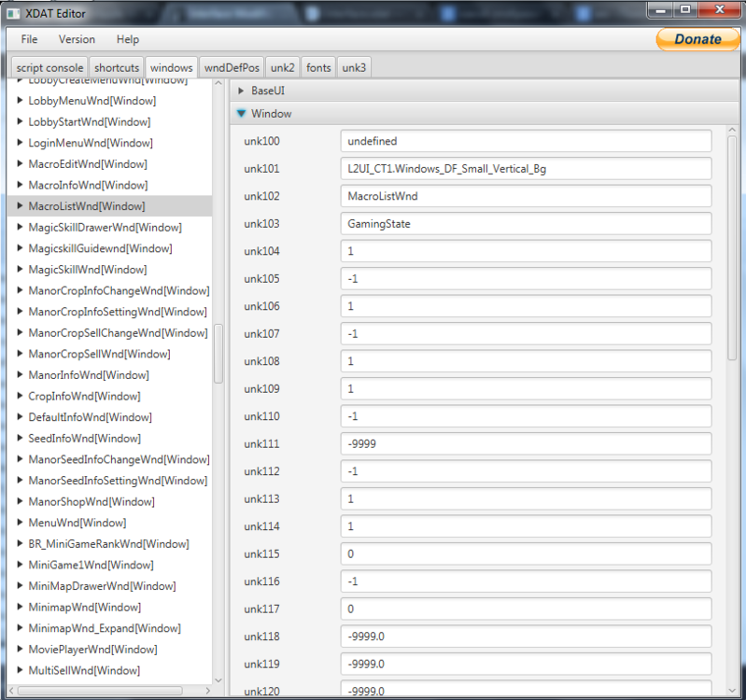Select ManorShopWnd[Window] in the list
This screenshot has height=700, width=746.
[91, 502]
